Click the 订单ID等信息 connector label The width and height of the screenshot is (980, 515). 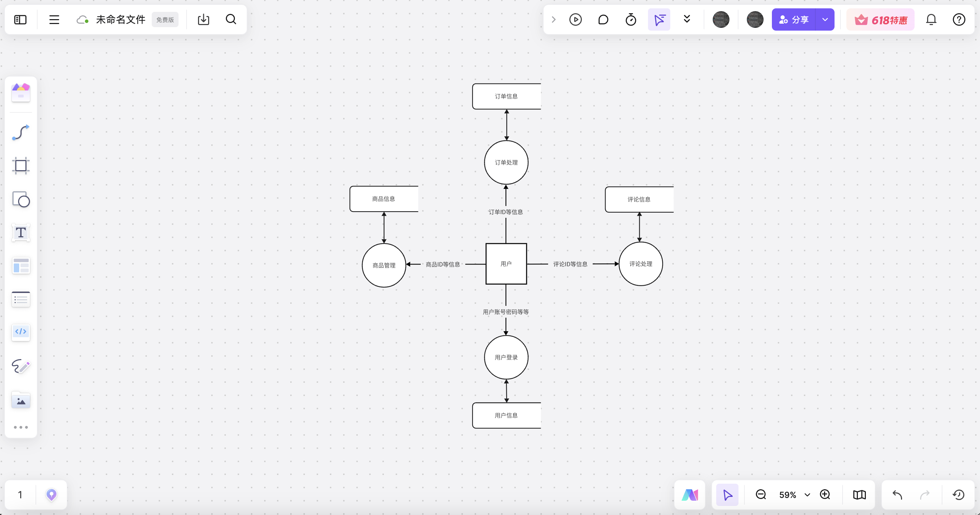click(506, 212)
